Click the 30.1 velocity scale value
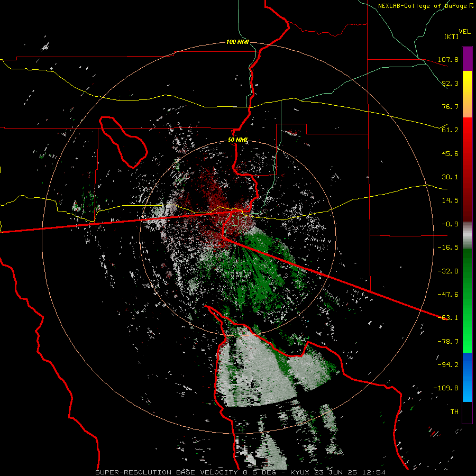 click(x=450, y=177)
